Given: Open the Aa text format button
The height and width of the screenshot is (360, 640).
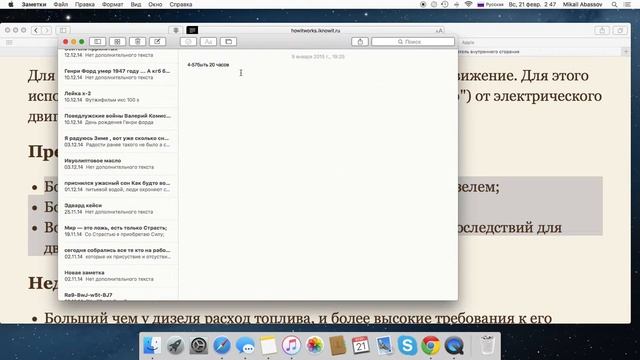Looking at the screenshot, I should pos(208,42).
